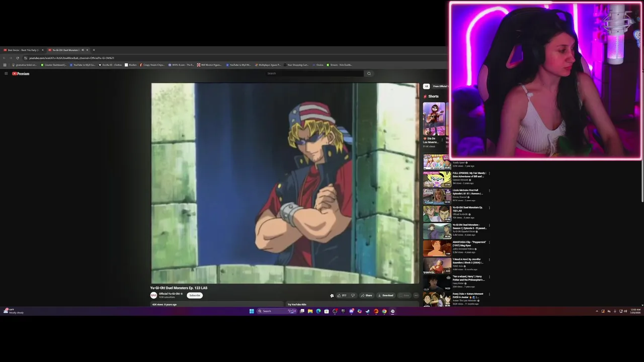Viewport: 644px width, 362px height.
Task: Open options menu for Zuko + Katara video
Action: pyautogui.click(x=489, y=294)
